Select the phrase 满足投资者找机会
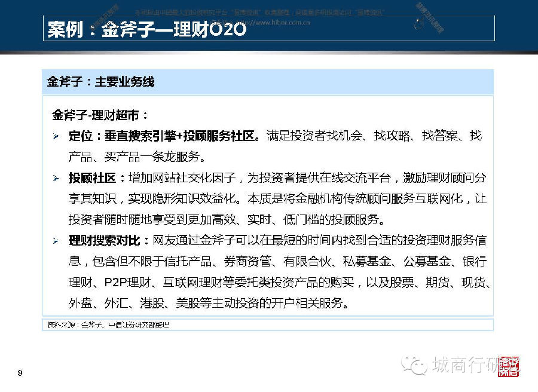538x392 pixels. tap(314, 136)
